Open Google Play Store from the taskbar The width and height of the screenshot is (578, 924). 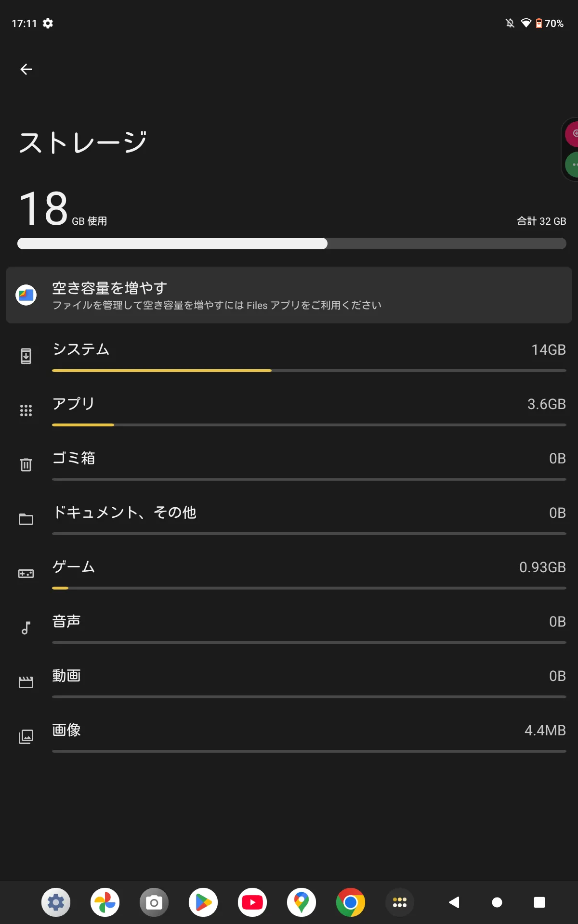pyautogui.click(x=203, y=902)
